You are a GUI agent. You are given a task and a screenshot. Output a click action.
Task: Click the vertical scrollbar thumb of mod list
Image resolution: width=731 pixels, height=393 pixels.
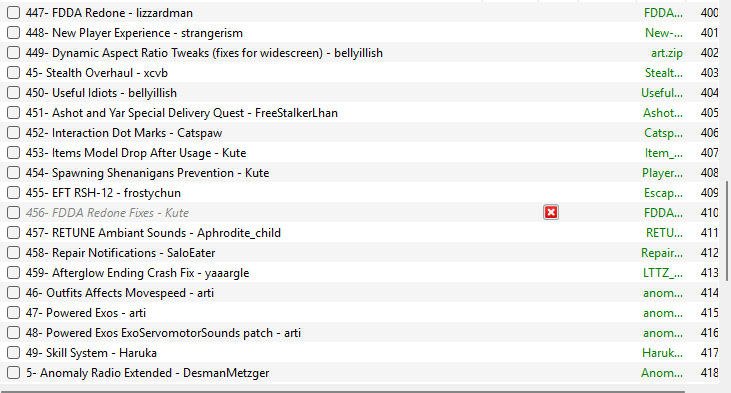(727, 231)
